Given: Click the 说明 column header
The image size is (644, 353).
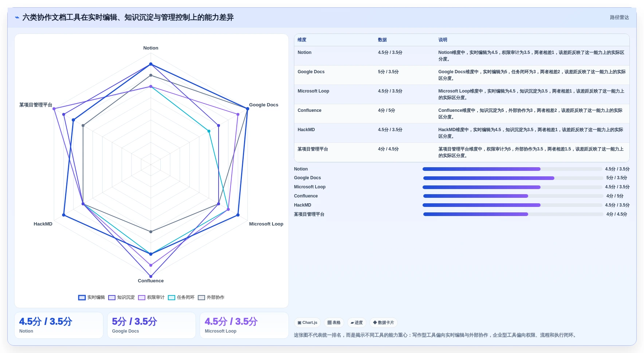Looking at the screenshot, I should pos(443,40).
